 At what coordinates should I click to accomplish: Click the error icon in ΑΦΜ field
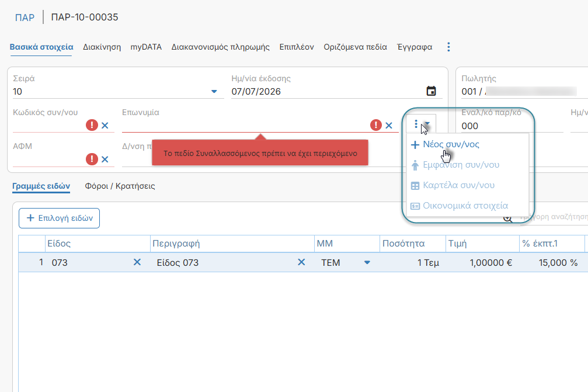92,159
